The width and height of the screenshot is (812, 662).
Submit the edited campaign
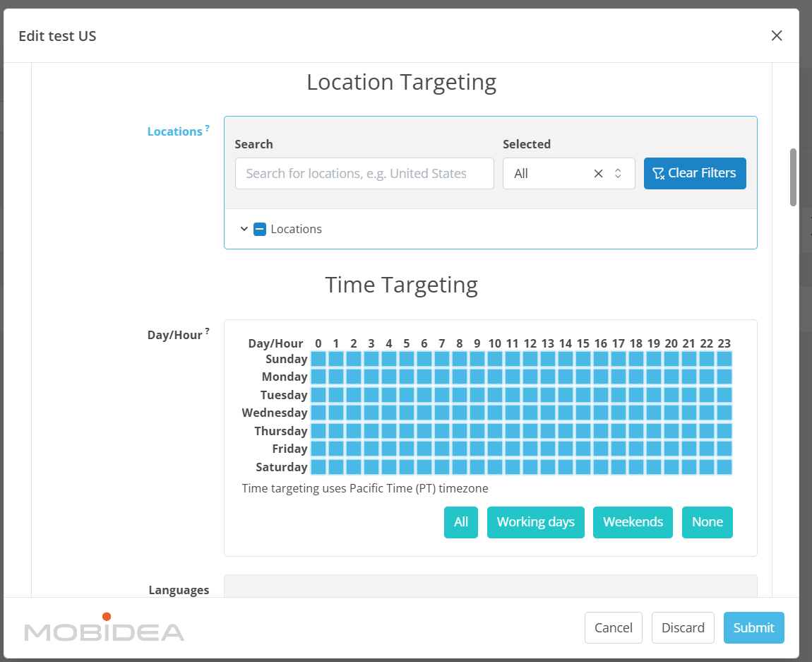click(753, 627)
